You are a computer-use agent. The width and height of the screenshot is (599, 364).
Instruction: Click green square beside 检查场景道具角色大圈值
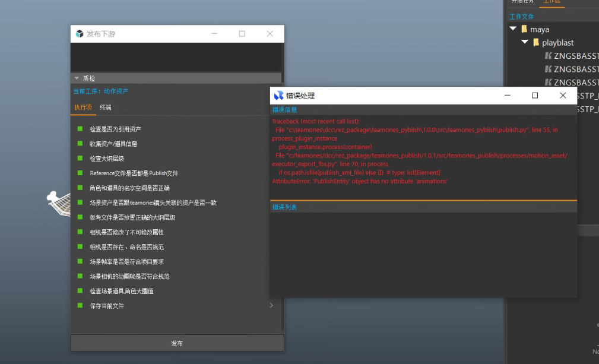tap(80, 290)
